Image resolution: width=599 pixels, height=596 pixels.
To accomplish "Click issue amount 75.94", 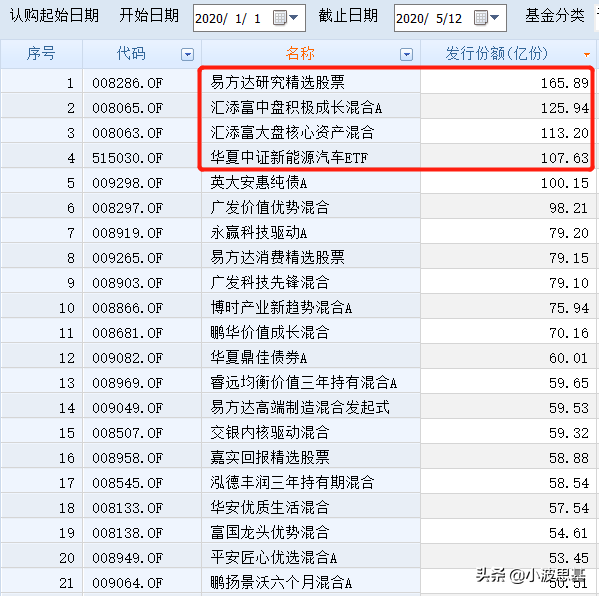I will (x=569, y=308).
